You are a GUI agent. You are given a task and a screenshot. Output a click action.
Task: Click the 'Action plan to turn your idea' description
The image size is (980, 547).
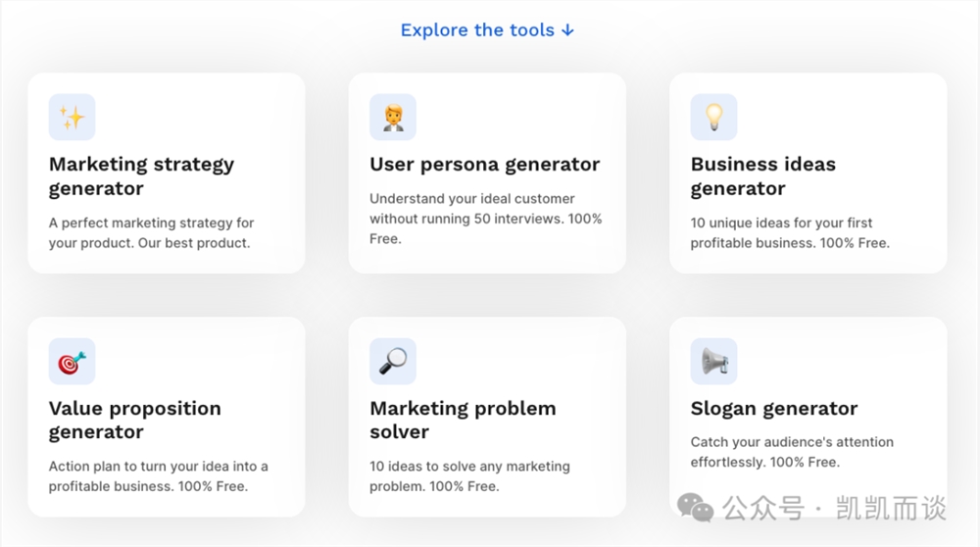[158, 476]
